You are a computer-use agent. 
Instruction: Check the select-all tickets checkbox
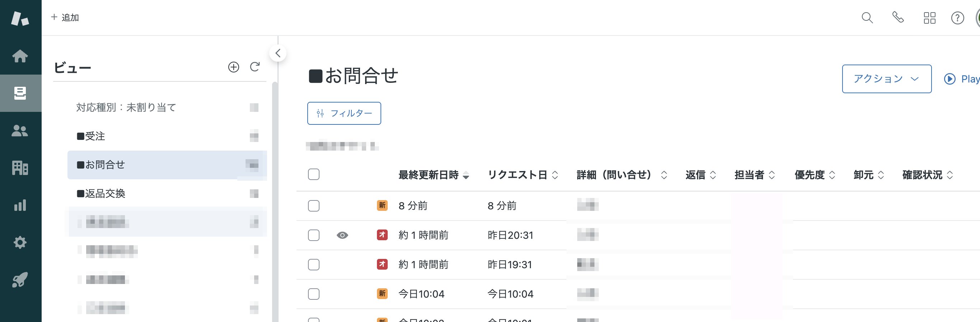pos(313,175)
